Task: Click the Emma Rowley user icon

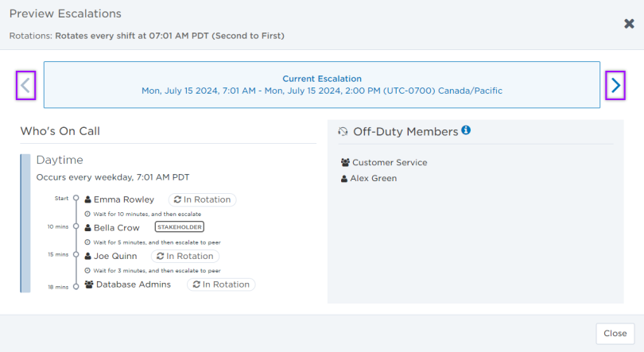Action: pyautogui.click(x=88, y=199)
